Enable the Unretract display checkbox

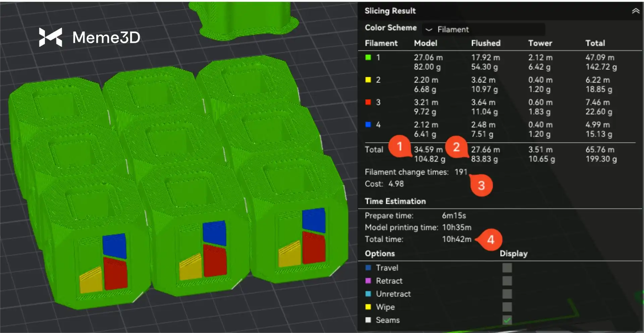click(507, 294)
